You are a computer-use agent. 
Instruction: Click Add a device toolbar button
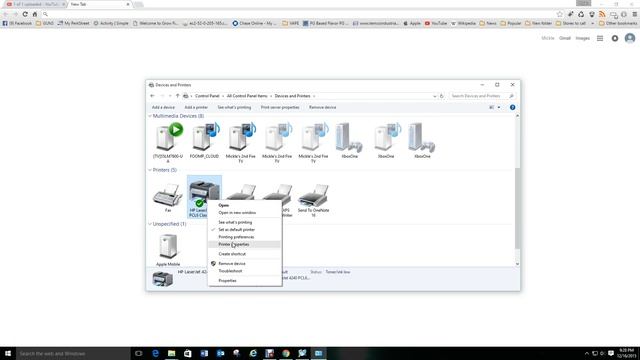click(x=163, y=107)
